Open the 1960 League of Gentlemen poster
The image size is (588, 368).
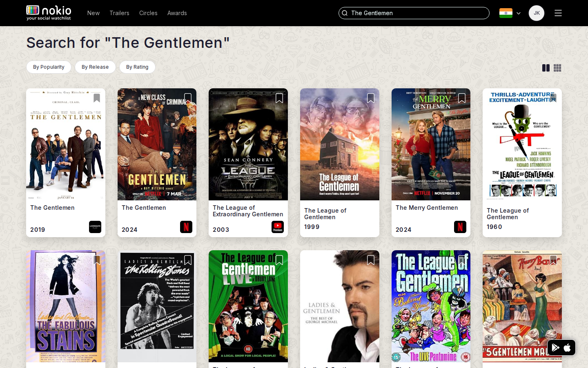click(x=522, y=144)
